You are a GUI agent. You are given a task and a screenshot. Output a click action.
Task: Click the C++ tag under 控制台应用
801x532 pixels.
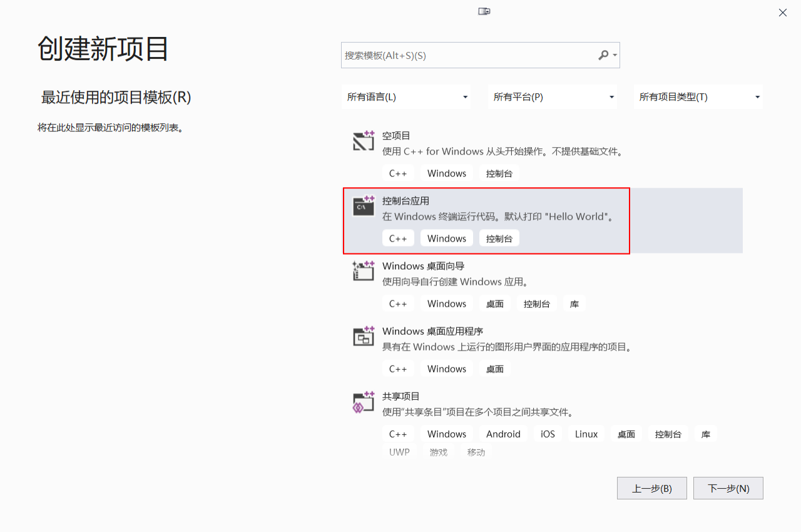398,238
